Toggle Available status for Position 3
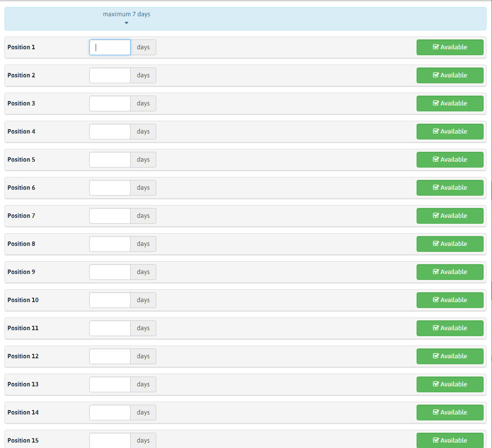The image size is (492, 448). coord(450,103)
